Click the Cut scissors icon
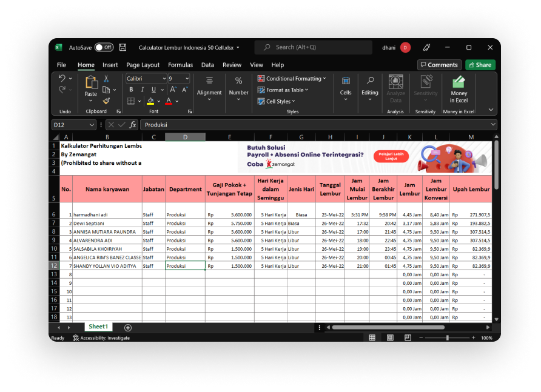 (106, 79)
